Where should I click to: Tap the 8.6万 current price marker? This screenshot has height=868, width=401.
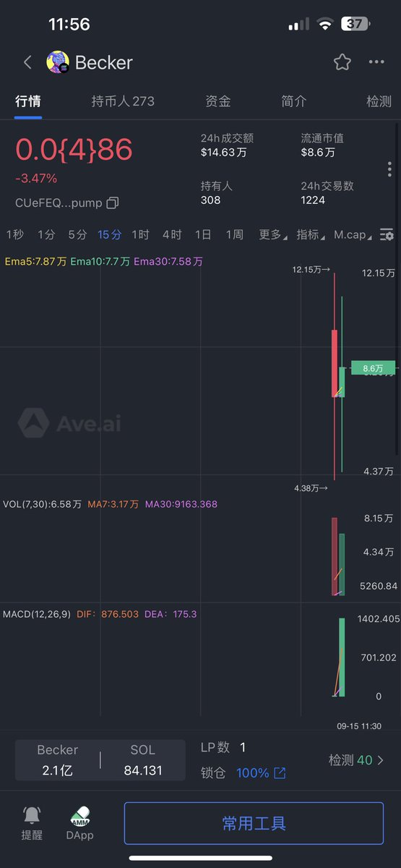[373, 368]
